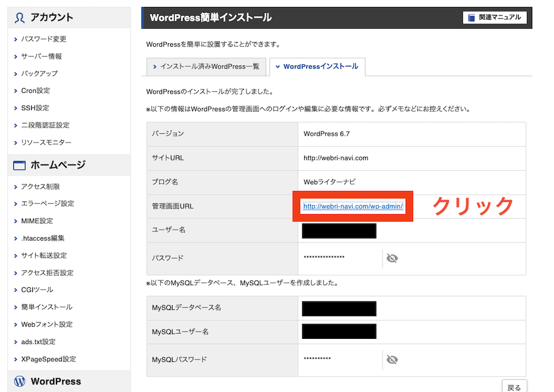This screenshot has height=392, width=554.
Task: Show the WordPress password with eye icon
Action: click(x=392, y=259)
